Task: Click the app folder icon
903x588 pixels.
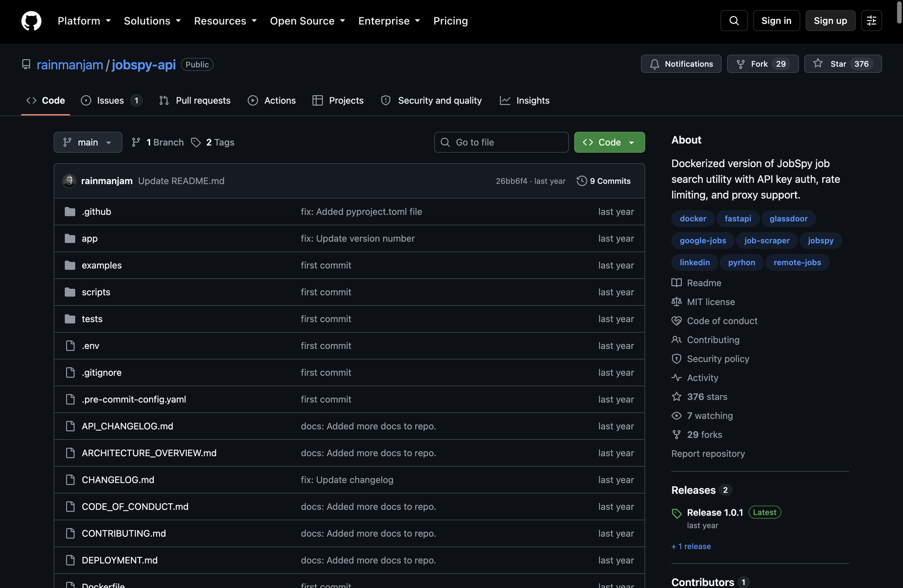Action: [x=70, y=238]
